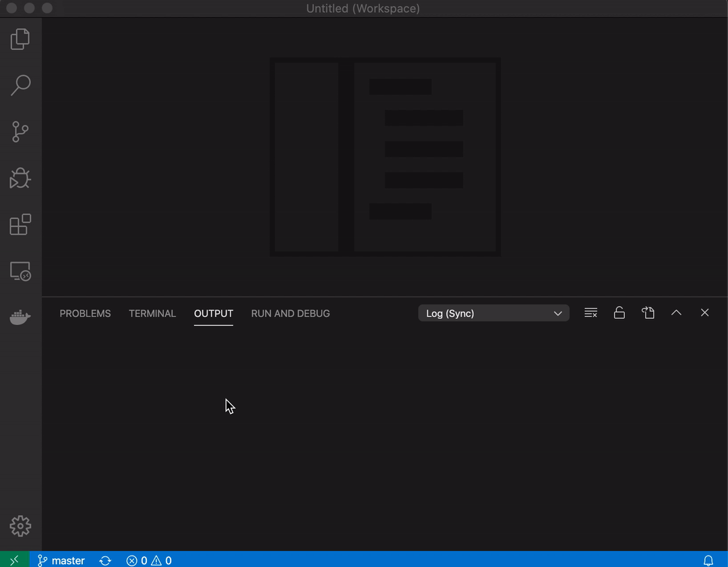728x567 pixels.
Task: Click the yellow minimize window button
Action: click(x=29, y=8)
